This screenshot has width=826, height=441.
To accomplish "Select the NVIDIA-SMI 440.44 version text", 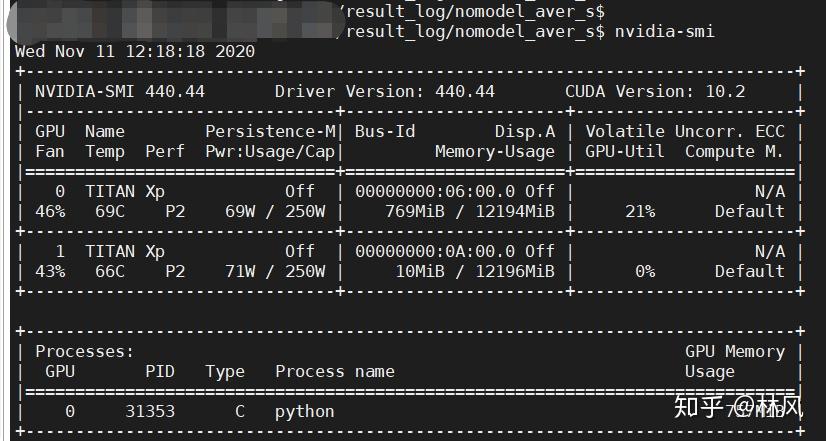I will pyautogui.click(x=120, y=91).
